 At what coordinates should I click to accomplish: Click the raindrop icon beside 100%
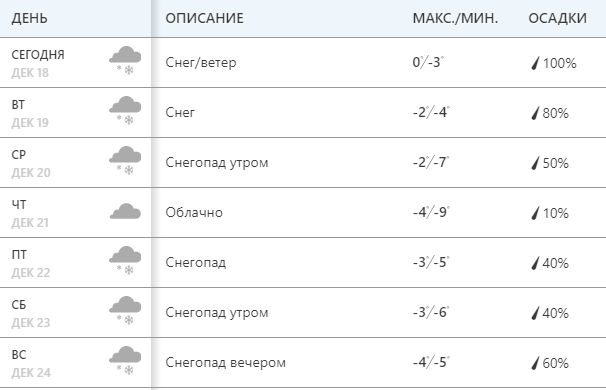coord(535,63)
